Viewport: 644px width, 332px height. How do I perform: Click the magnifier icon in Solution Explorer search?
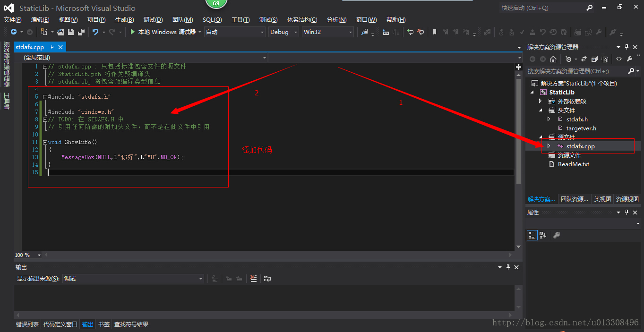631,71
